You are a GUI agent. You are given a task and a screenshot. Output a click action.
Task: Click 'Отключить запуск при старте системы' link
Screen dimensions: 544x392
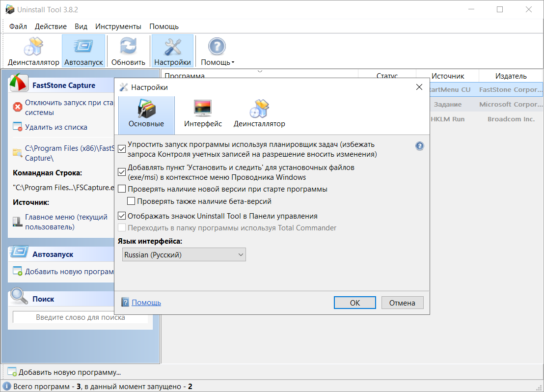point(69,107)
